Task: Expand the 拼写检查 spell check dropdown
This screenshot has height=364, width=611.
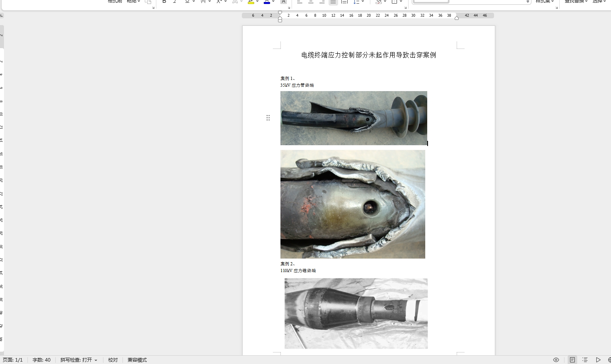Action: coord(96,360)
